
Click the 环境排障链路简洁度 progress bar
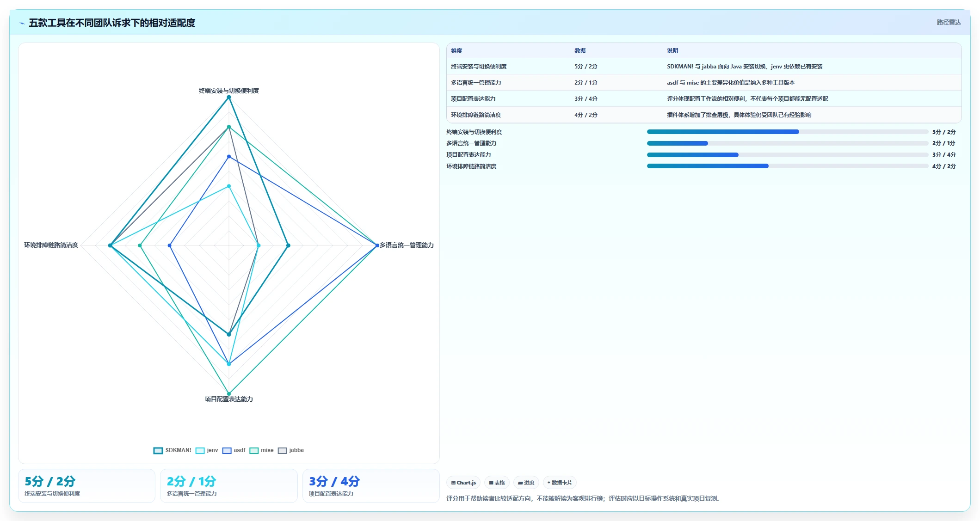pyautogui.click(x=788, y=166)
